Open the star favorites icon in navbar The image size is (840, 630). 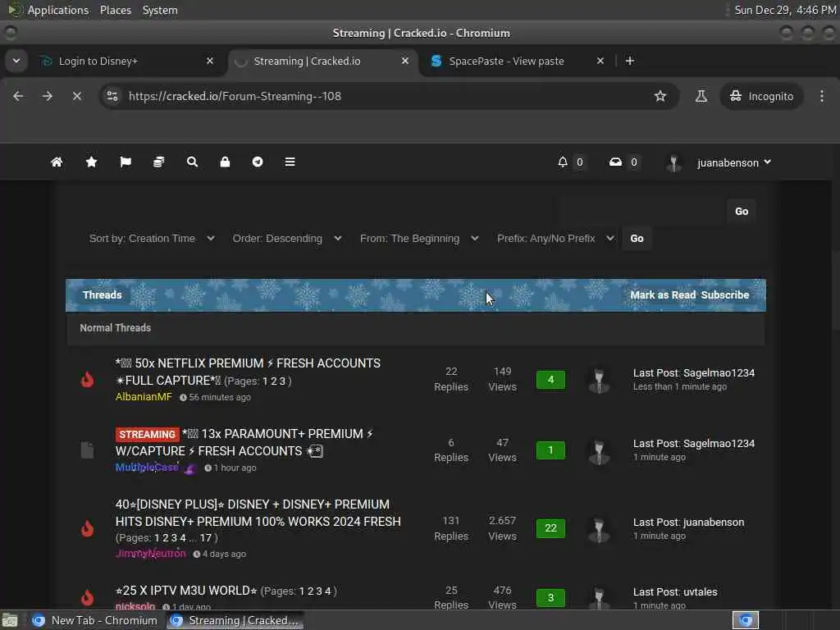coord(91,162)
